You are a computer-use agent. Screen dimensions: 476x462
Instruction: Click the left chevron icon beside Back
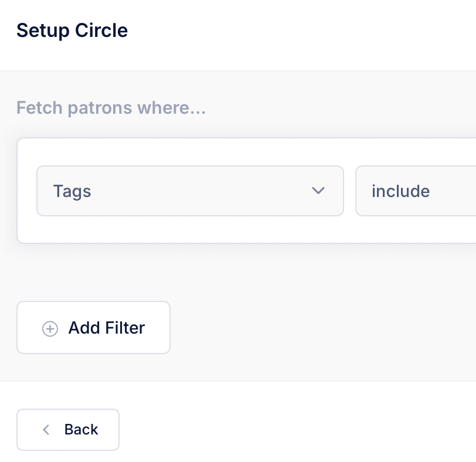pyautogui.click(x=46, y=430)
